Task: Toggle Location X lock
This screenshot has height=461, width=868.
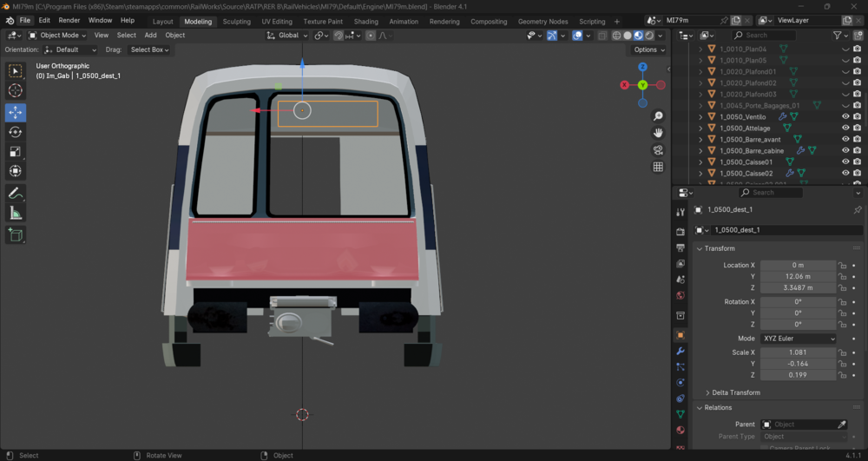Action: [x=842, y=265]
